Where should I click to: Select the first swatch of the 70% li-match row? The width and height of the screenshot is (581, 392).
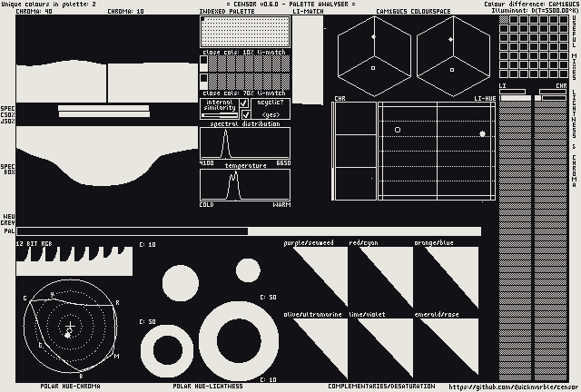coord(203,82)
